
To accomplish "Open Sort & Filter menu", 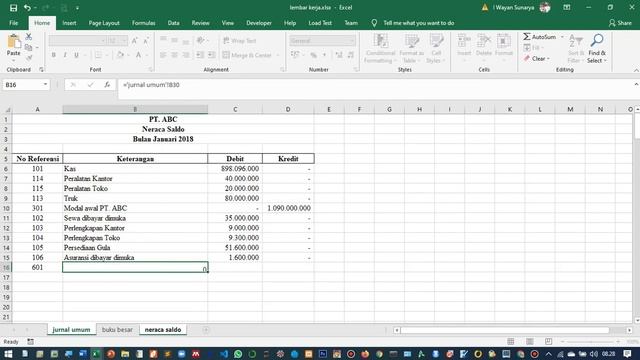I will [576, 49].
